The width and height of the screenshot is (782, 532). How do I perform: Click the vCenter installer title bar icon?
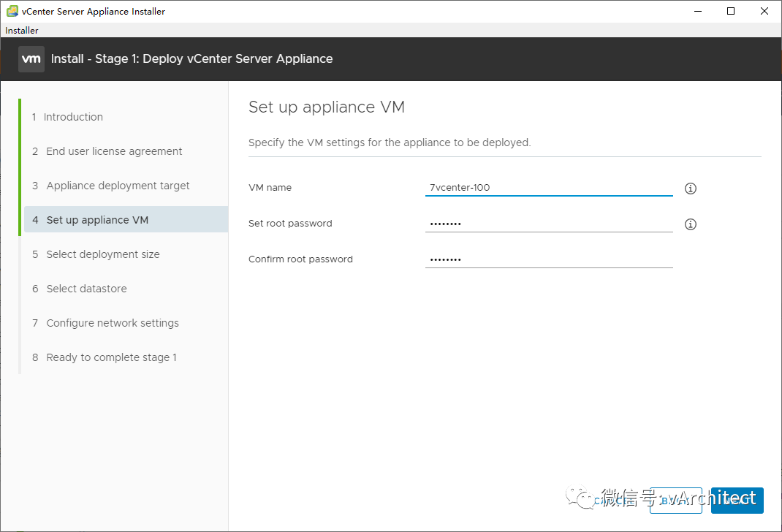(12, 11)
